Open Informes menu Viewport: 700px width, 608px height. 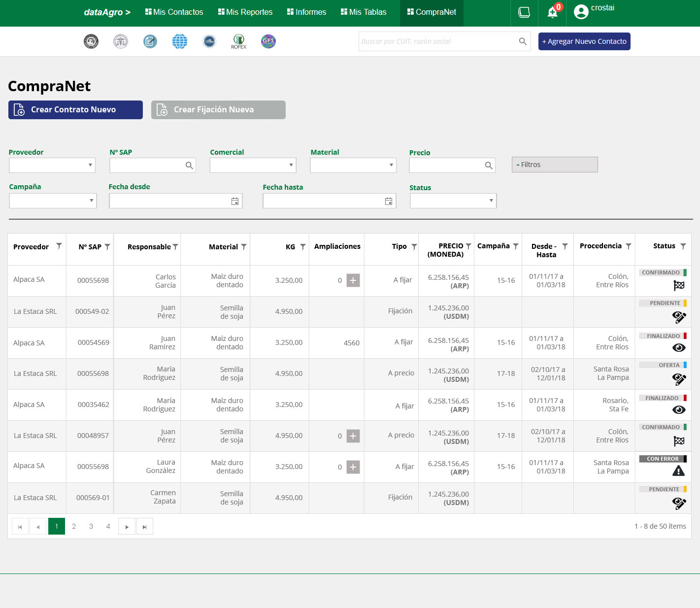pos(306,12)
